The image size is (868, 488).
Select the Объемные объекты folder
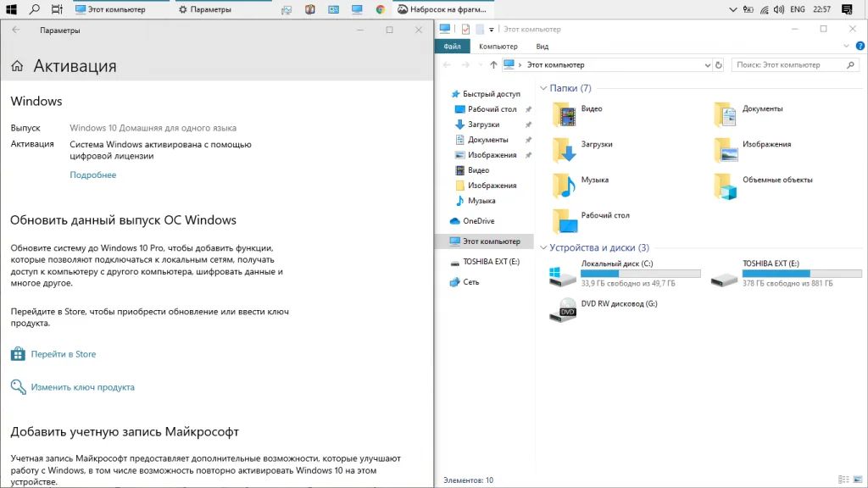coord(764,186)
